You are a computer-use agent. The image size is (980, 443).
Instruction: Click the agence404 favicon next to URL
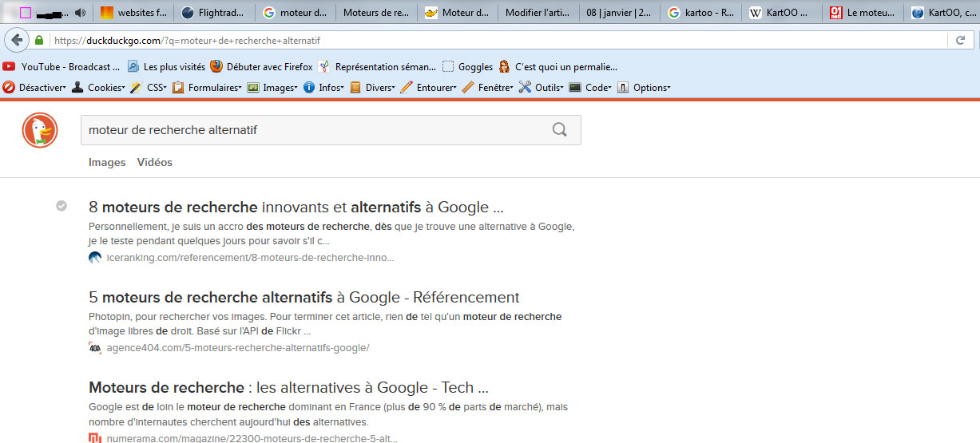[x=95, y=348]
